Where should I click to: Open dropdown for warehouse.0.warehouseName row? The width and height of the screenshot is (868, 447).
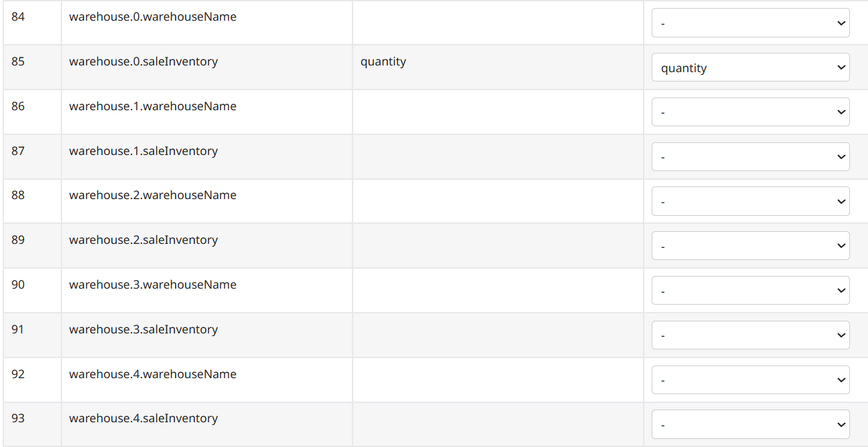750,23
